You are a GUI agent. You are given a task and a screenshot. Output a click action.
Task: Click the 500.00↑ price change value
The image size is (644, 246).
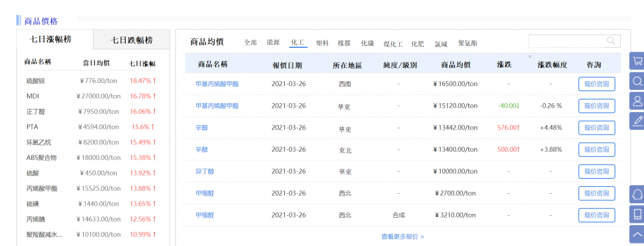click(508, 150)
